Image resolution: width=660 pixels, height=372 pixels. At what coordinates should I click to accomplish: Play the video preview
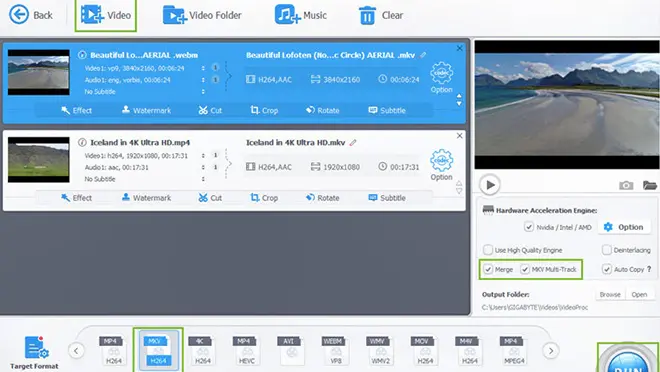pyautogui.click(x=490, y=185)
